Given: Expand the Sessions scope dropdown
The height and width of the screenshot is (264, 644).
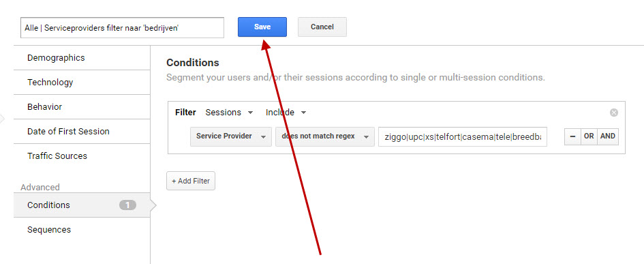Looking at the screenshot, I should click(229, 113).
